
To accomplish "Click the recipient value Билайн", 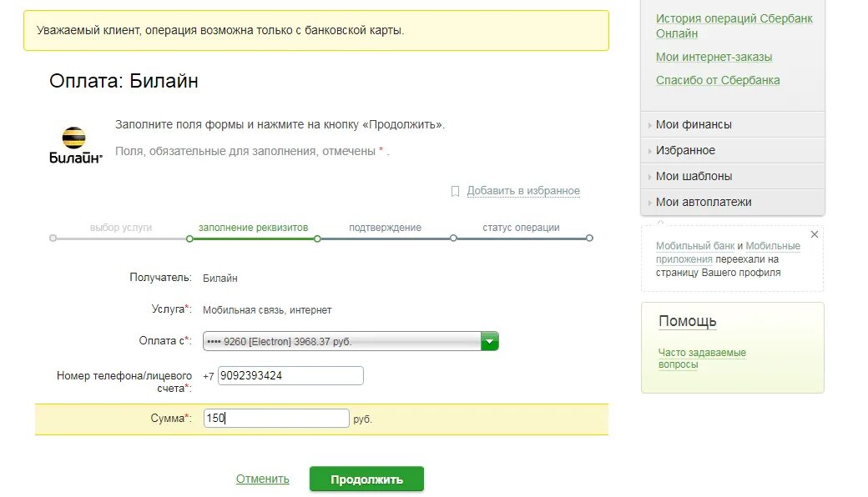I will pos(220,278).
